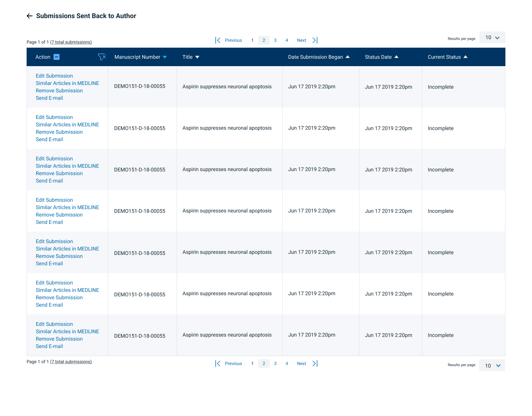Sort by Status Date arrow
This screenshot has height=416, width=532.
pos(396,57)
